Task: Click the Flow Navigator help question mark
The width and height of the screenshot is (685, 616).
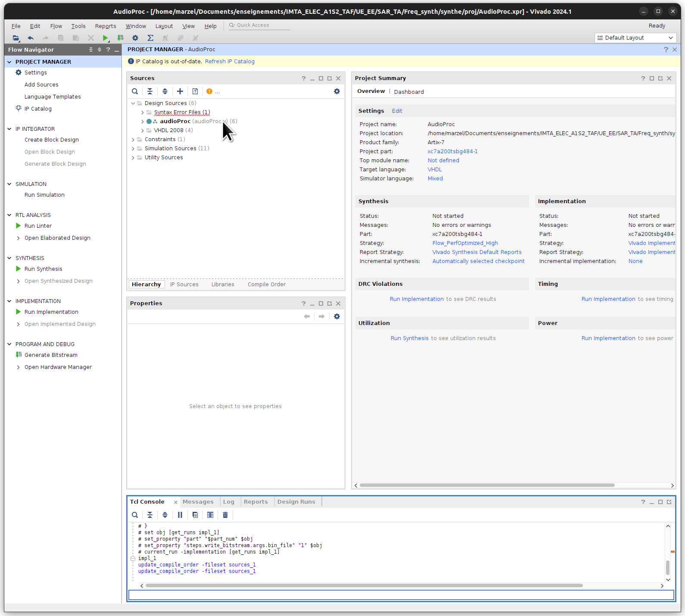Action: (108, 50)
